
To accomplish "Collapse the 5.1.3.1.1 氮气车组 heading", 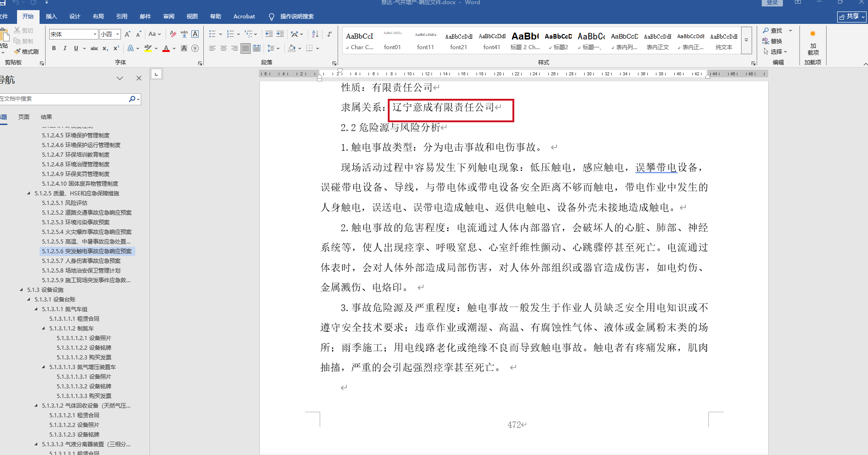I will 36,309.
